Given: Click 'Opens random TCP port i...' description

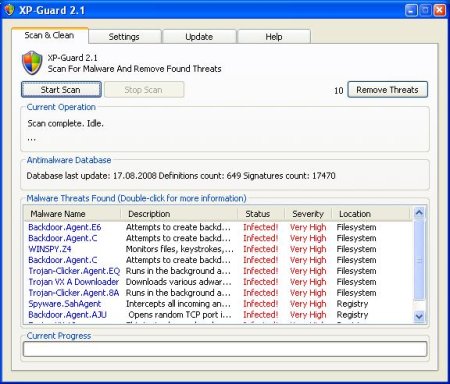Looking at the screenshot, I should tap(180, 315).
